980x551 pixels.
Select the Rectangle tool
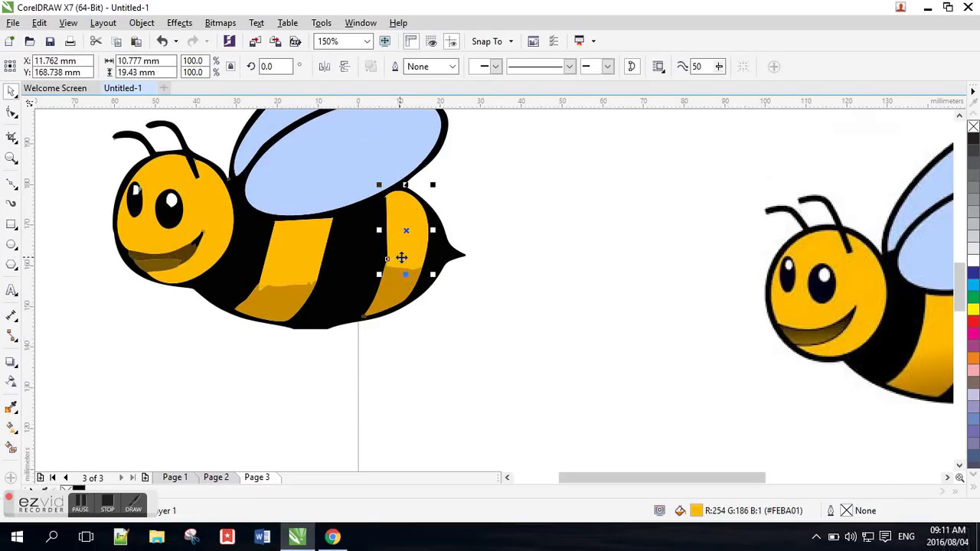tap(11, 224)
